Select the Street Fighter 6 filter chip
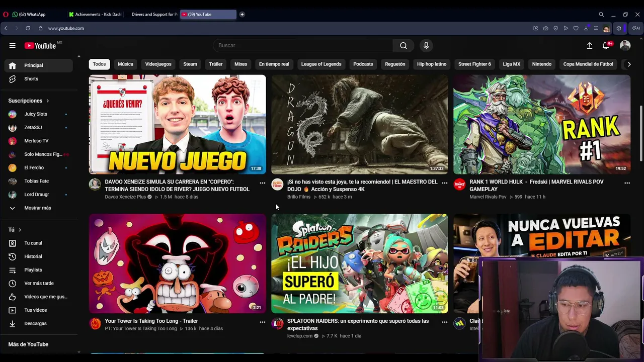 coord(474,64)
